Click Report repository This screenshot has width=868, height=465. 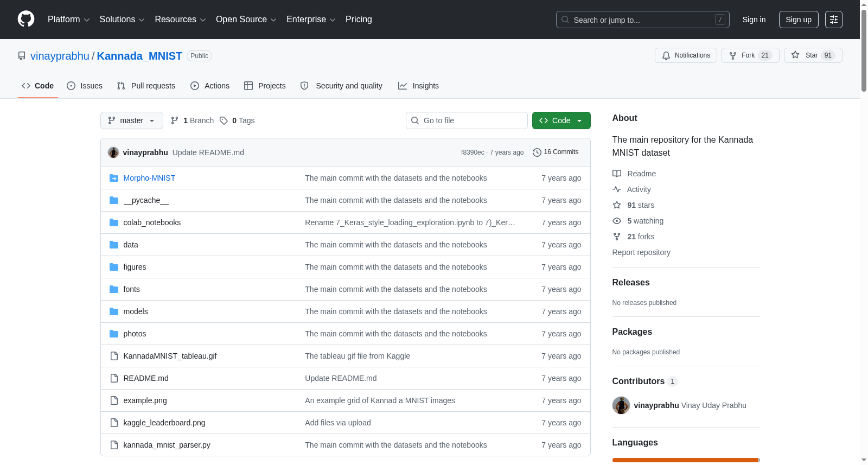tap(641, 252)
